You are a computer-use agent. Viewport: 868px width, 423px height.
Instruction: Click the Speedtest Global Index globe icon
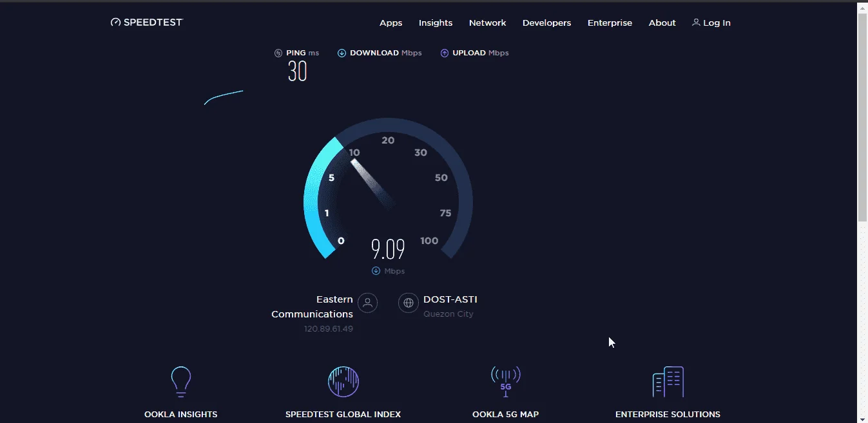coord(343,381)
